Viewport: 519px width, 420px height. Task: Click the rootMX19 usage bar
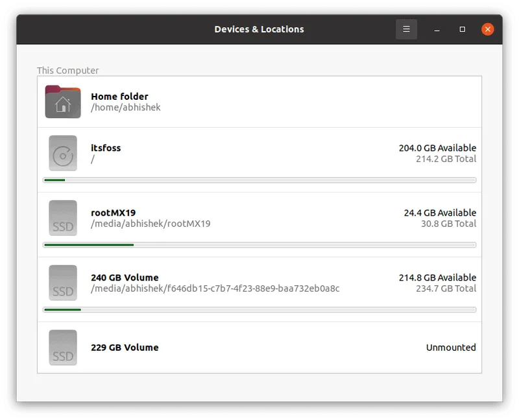click(x=259, y=245)
